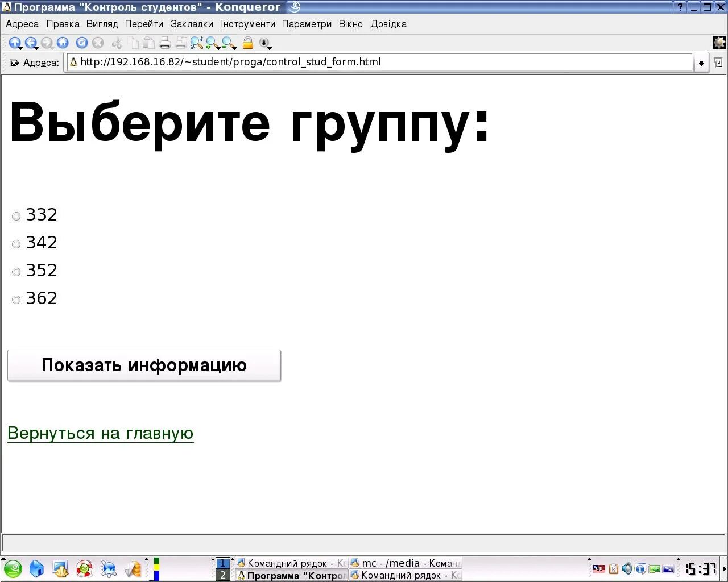The height and width of the screenshot is (582, 728).
Task: Click the Copy icon in the toolbar
Action: point(133,43)
